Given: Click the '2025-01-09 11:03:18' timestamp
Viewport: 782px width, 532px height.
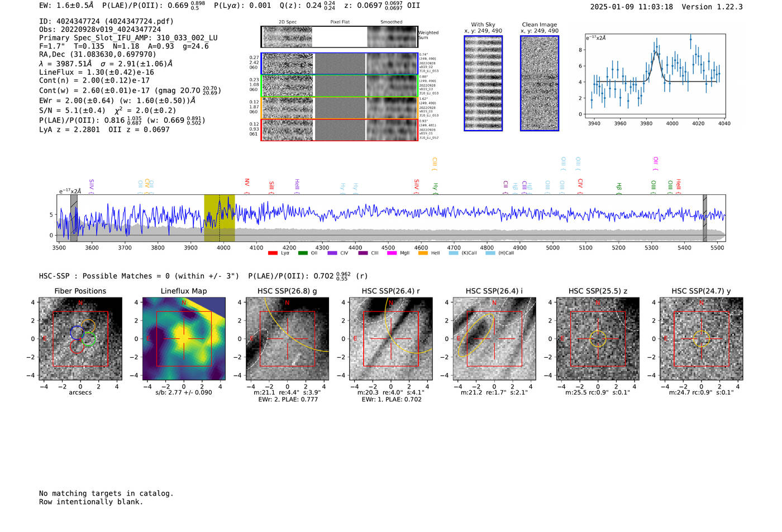Looking at the screenshot, I should tap(631, 7).
